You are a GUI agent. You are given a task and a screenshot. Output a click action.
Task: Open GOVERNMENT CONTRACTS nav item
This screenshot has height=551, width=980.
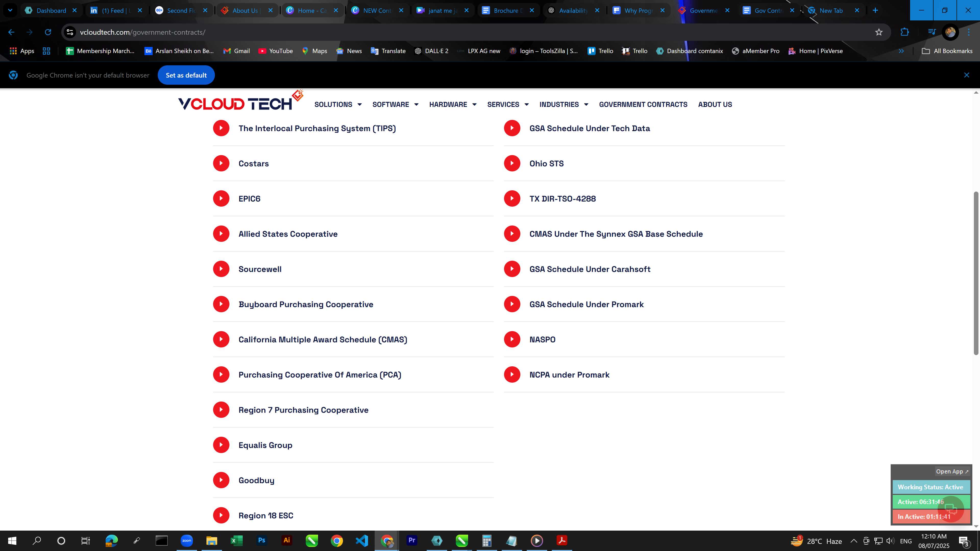click(x=643, y=105)
